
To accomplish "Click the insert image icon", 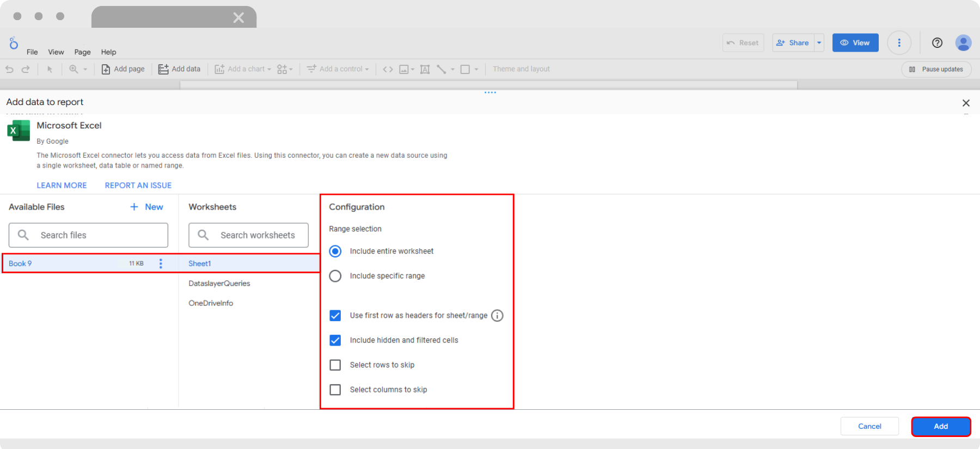I will pyautogui.click(x=404, y=69).
